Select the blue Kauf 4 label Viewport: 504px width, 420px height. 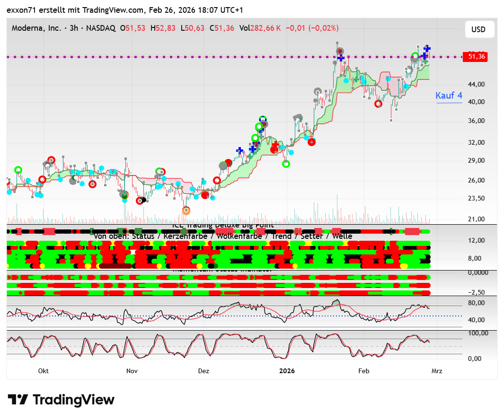tap(449, 95)
